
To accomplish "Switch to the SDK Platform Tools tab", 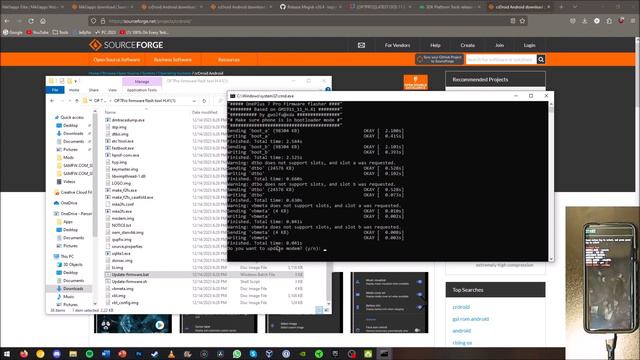I will (x=449, y=7).
